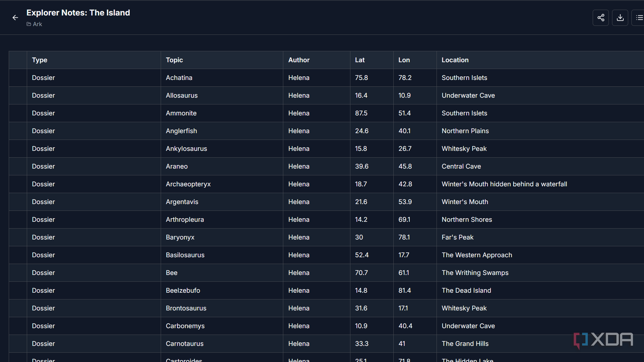Click the 75.8 latitude value
This screenshot has width=644, height=362.
[361, 78]
